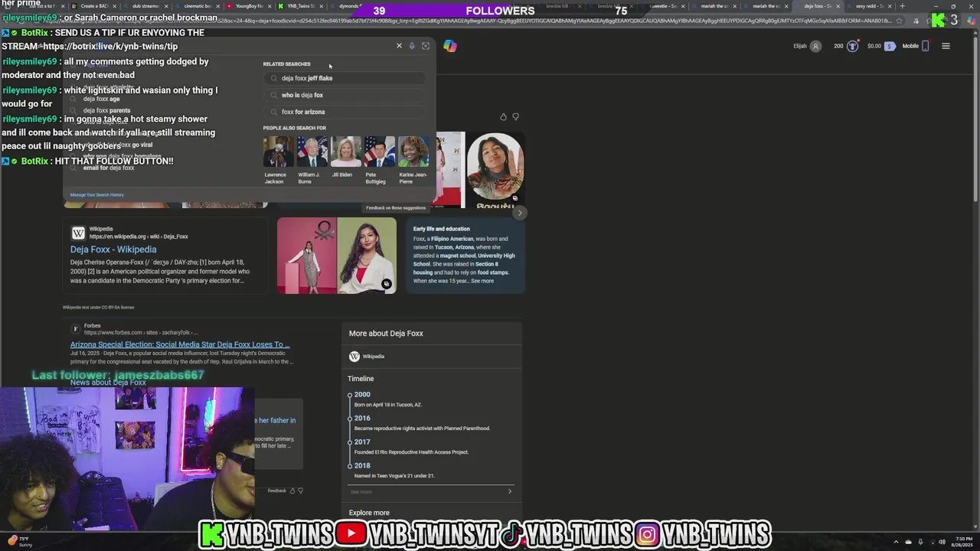
Task: Open the weather widget showing 75°F Sunny
Action: [21, 542]
